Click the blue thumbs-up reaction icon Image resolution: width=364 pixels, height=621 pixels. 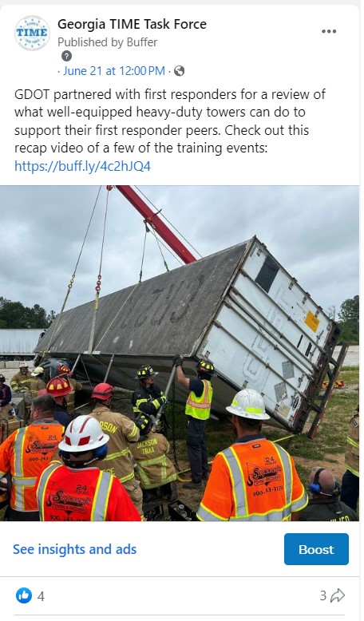pyautogui.click(x=24, y=595)
